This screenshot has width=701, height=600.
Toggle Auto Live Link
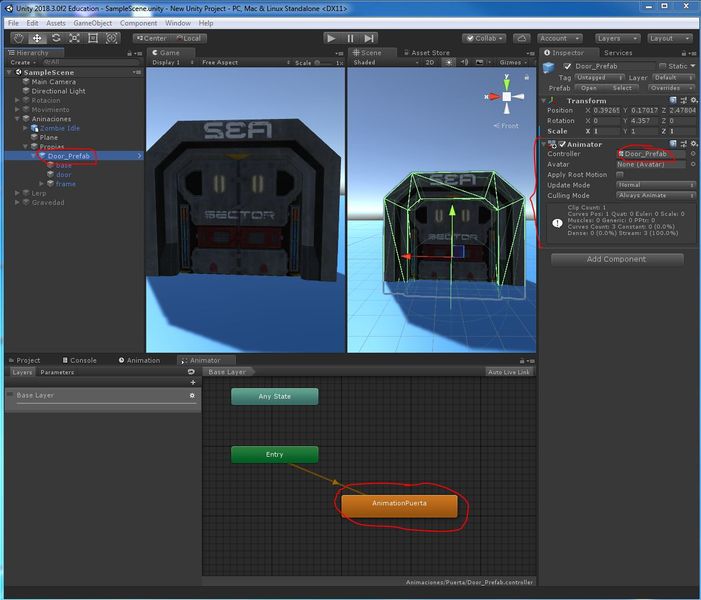click(x=509, y=372)
